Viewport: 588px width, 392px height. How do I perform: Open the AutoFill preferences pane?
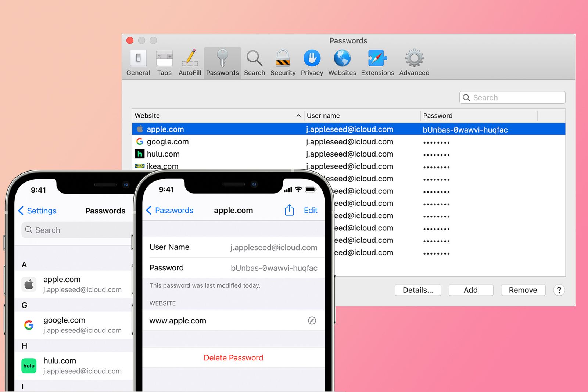click(190, 62)
